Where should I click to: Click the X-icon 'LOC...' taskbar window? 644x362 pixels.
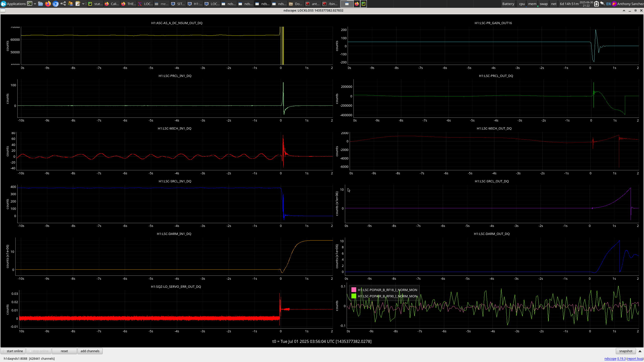145,4
